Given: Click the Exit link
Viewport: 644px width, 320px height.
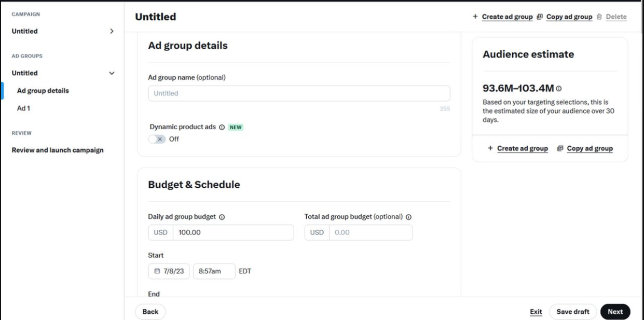Looking at the screenshot, I should click(x=536, y=312).
